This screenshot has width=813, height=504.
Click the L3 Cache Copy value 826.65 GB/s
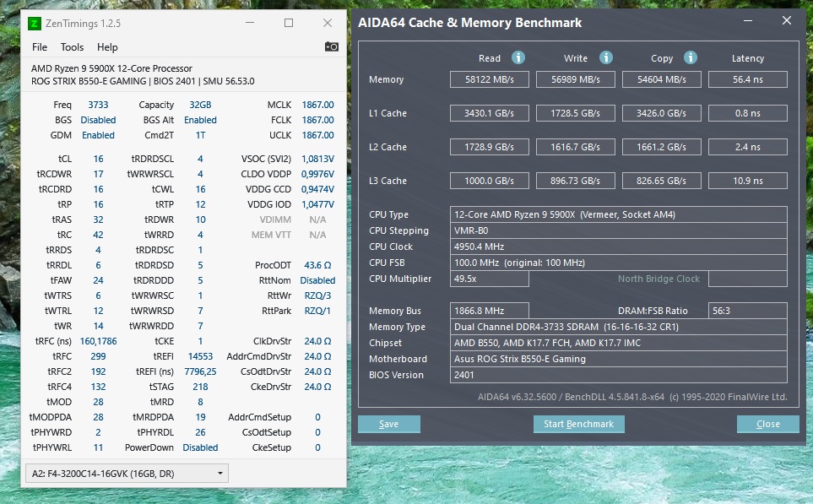(x=662, y=181)
